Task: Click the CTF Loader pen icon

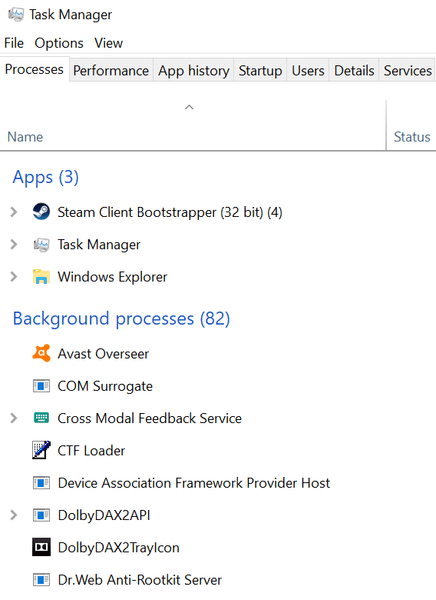Action: point(41,450)
